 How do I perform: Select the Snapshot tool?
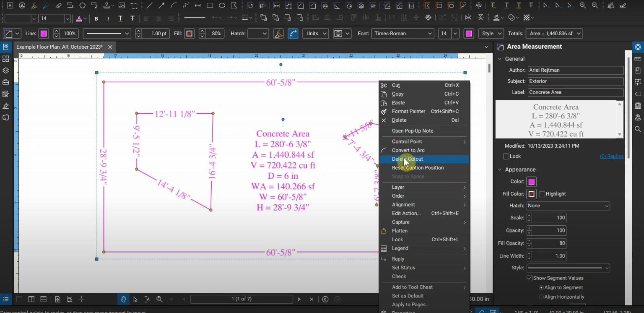point(134,5)
